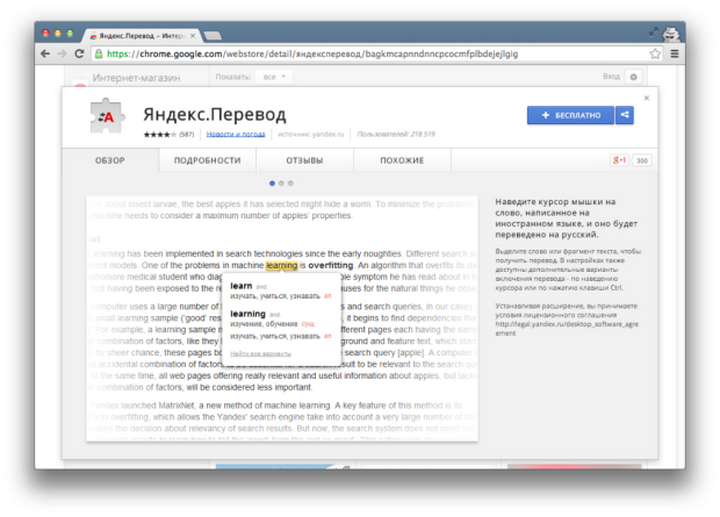This screenshot has width=720, height=517.
Task: Open a new tab button
Action: (213, 36)
